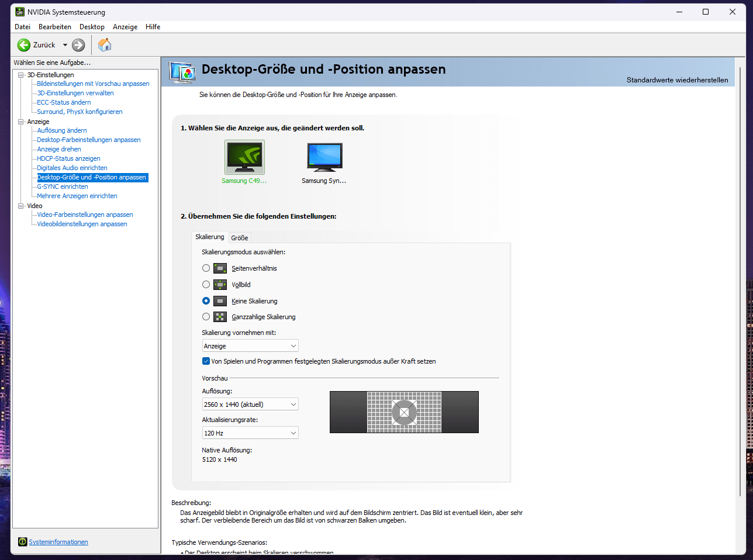The width and height of the screenshot is (753, 560).
Task: Open Anzeige drehen page
Action: pos(59,149)
